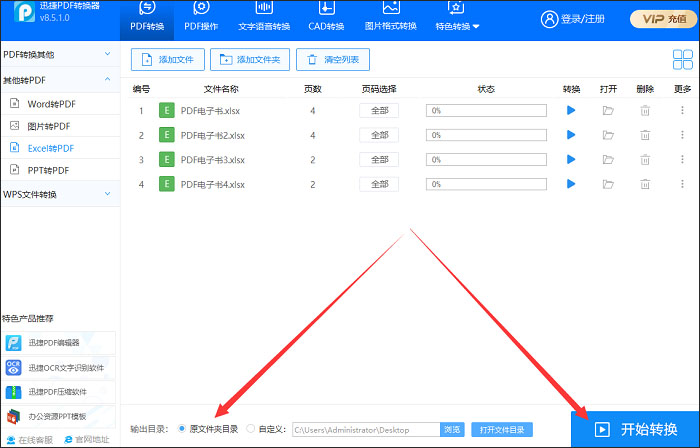Select 图片转PDF in sidebar
Image resolution: width=700 pixels, height=448 pixels.
click(x=60, y=126)
